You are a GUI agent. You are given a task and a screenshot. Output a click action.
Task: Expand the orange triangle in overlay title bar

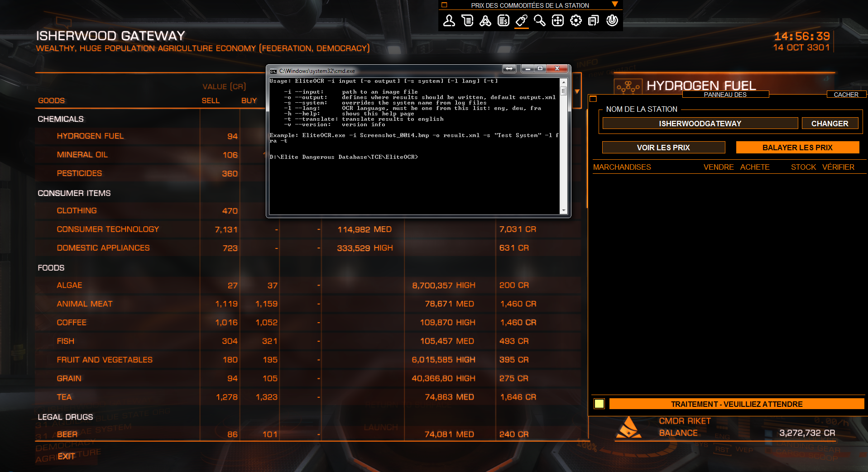pos(615,5)
